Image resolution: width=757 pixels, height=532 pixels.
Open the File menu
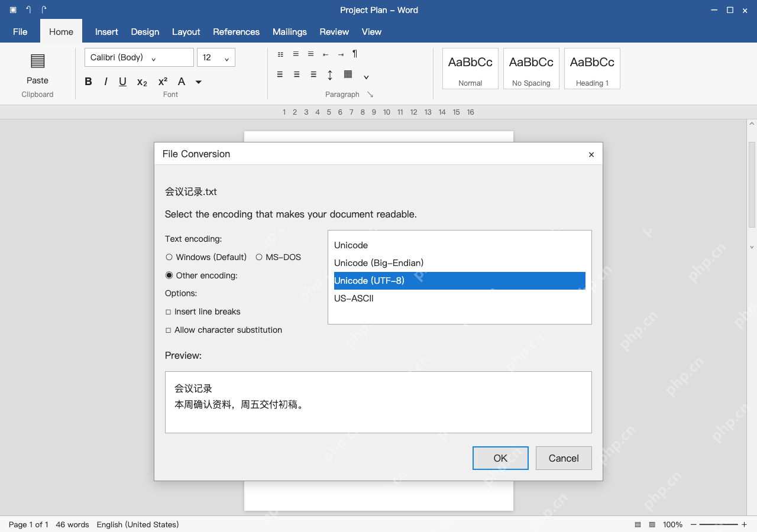click(x=20, y=31)
